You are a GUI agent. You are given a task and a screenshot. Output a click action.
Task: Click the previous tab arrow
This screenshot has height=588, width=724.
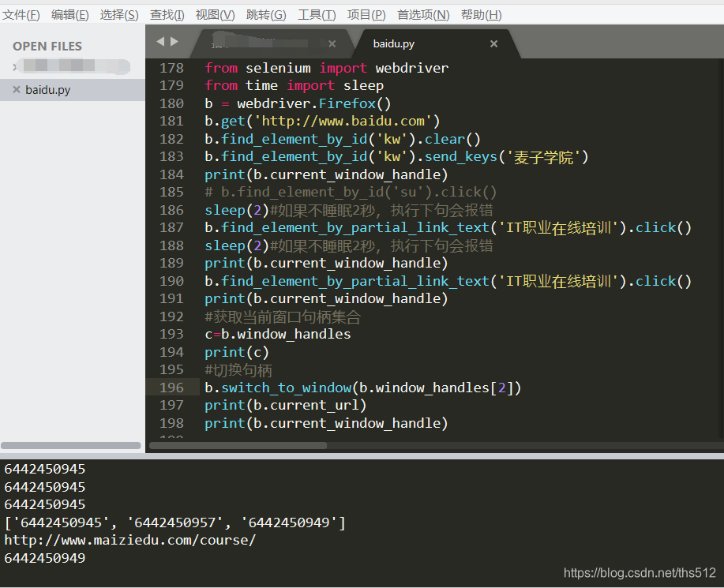(x=160, y=42)
